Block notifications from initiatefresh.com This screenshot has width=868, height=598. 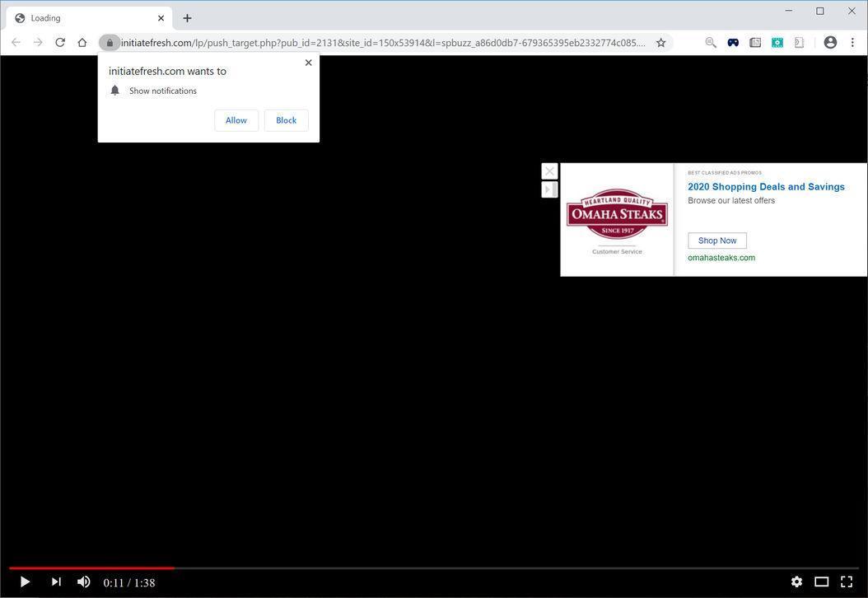click(x=287, y=120)
